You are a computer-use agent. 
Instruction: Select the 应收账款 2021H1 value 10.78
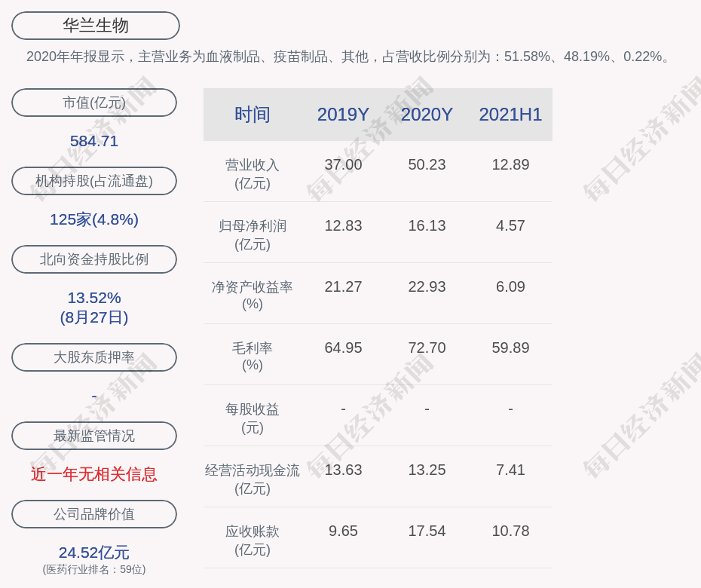point(510,531)
